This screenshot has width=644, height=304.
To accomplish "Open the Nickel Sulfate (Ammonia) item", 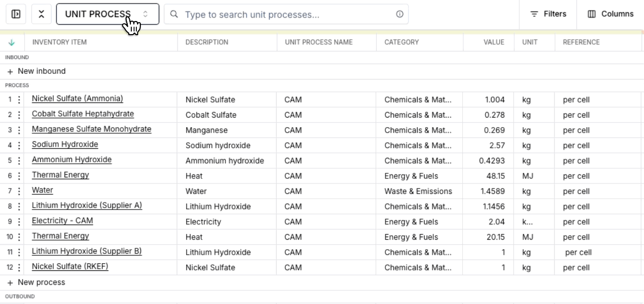I will click(x=77, y=98).
